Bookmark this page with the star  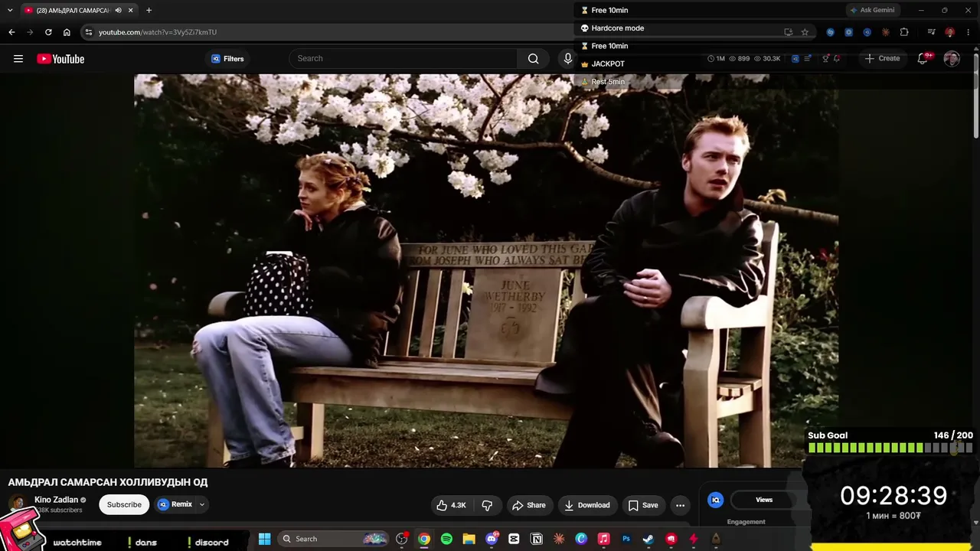coord(805,32)
